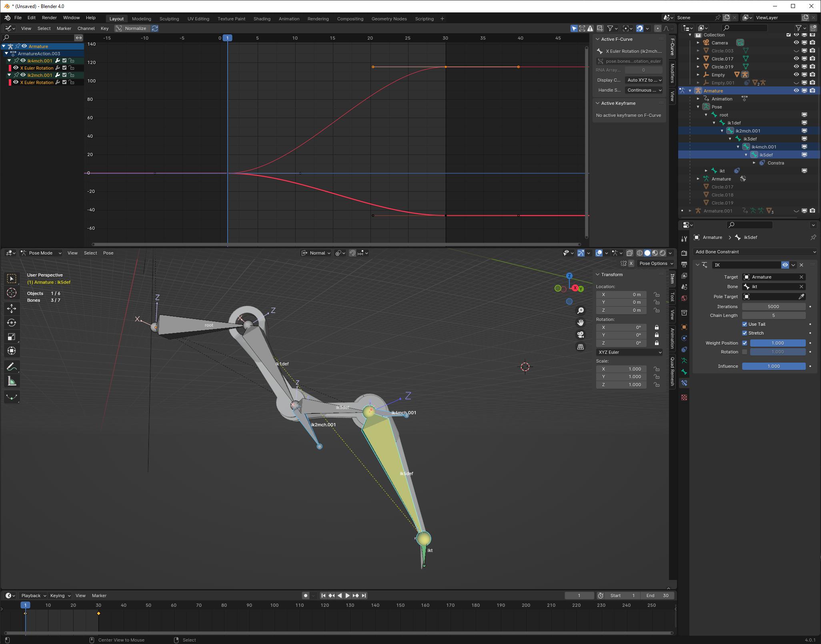821x644 pixels.
Task: Open the Object Data armature properties tab
Action: coord(684,361)
